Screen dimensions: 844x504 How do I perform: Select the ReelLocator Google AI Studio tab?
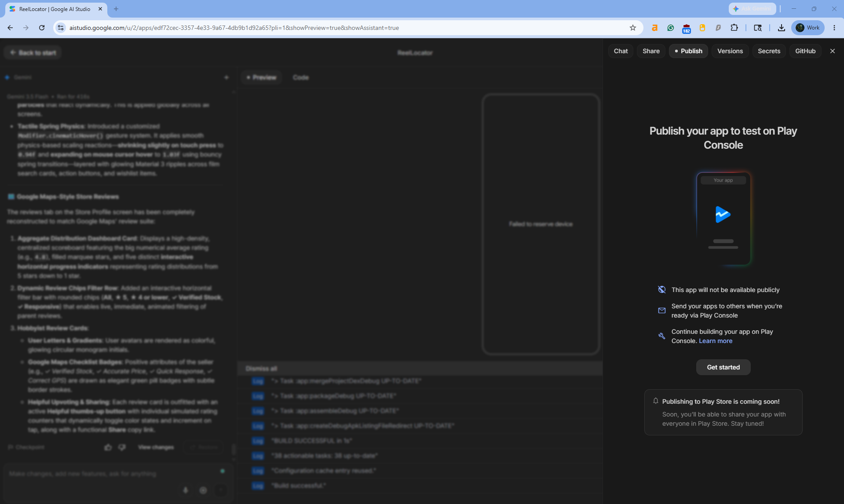point(55,9)
